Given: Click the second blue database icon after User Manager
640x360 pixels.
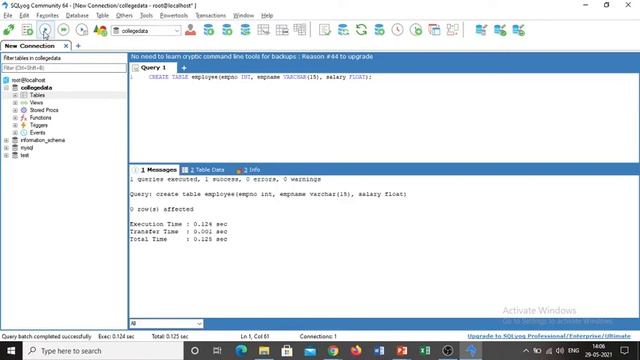Looking at the screenshot, I should click(x=227, y=30).
